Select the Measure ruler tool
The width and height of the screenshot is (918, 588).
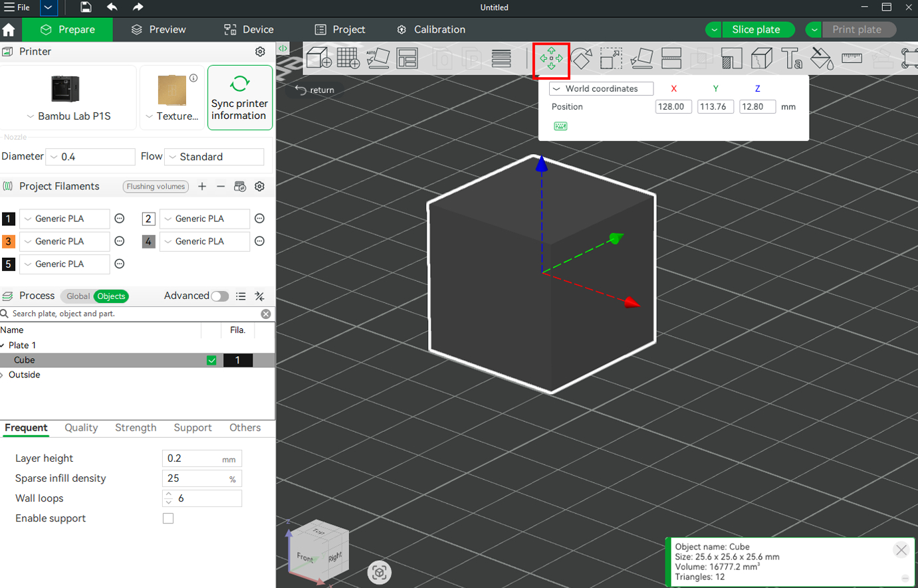[852, 58]
